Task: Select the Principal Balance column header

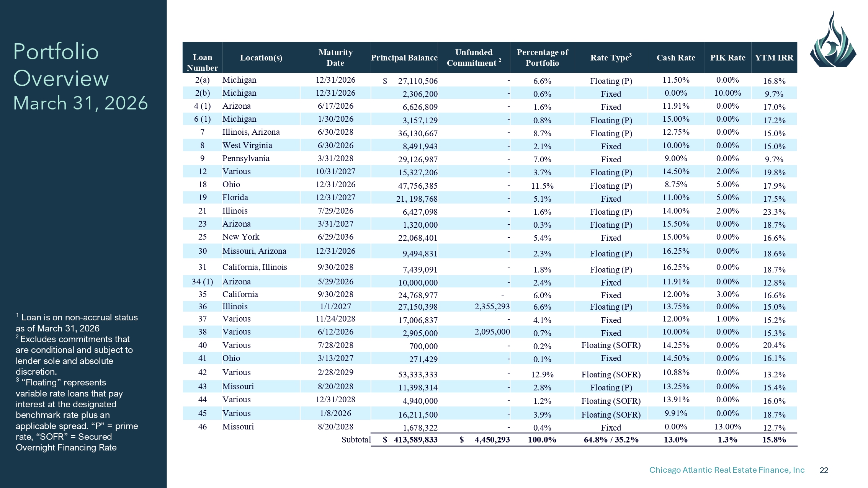Action: (404, 58)
